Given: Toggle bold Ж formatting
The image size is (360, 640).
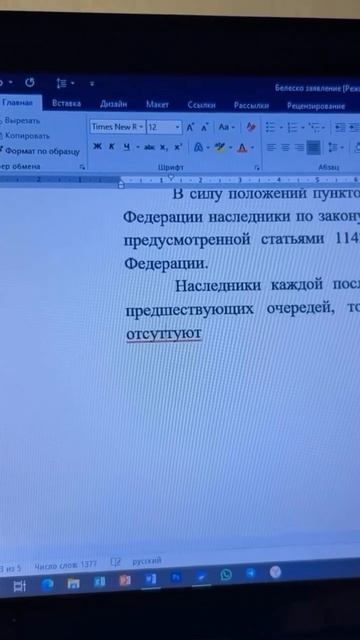Looking at the screenshot, I should tap(97, 147).
